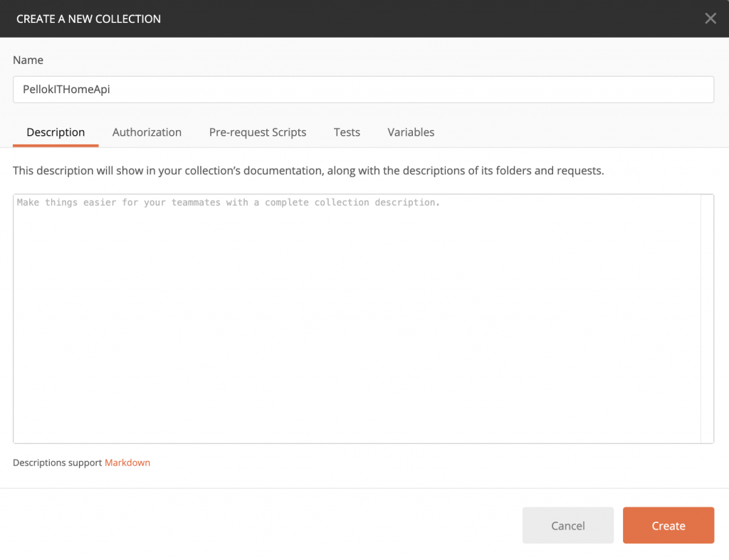729x560 pixels.
Task: Click the description editor's vertical scrollbar track
Action: click(707, 319)
